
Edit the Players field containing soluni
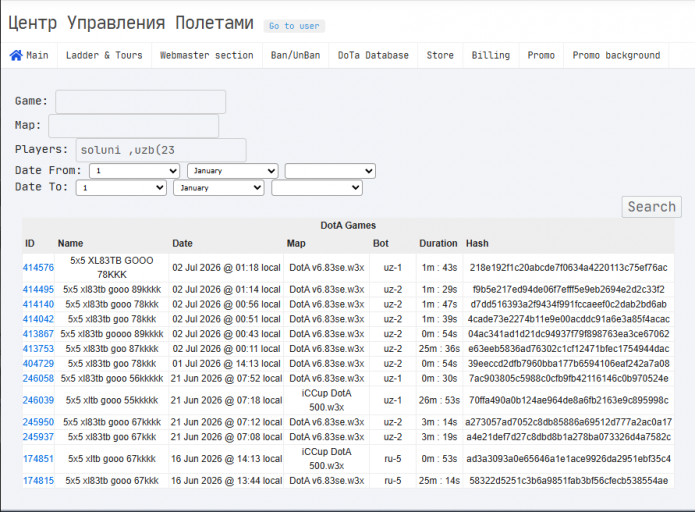coord(161,150)
